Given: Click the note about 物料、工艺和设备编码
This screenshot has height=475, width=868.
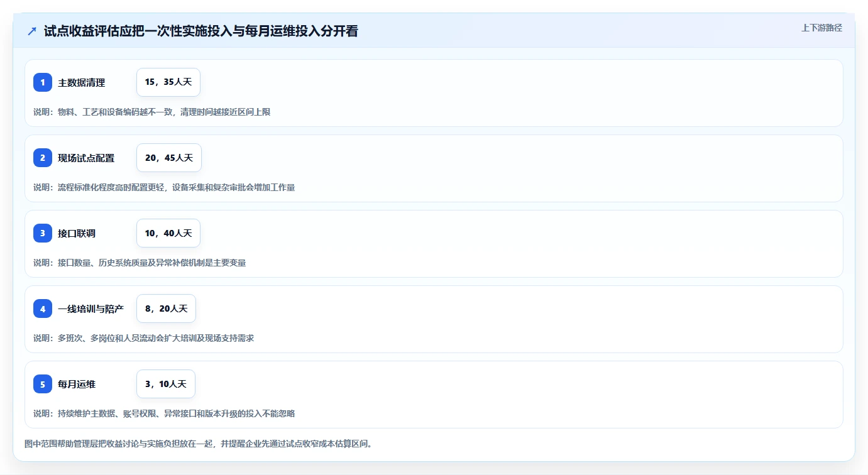Looking at the screenshot, I should click(151, 112).
